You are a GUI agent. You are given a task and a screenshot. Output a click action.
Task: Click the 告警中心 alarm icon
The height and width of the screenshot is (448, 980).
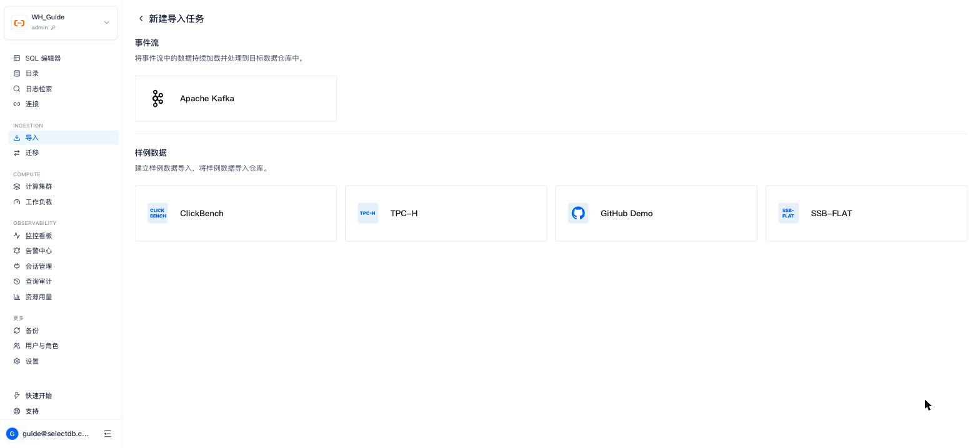17,251
